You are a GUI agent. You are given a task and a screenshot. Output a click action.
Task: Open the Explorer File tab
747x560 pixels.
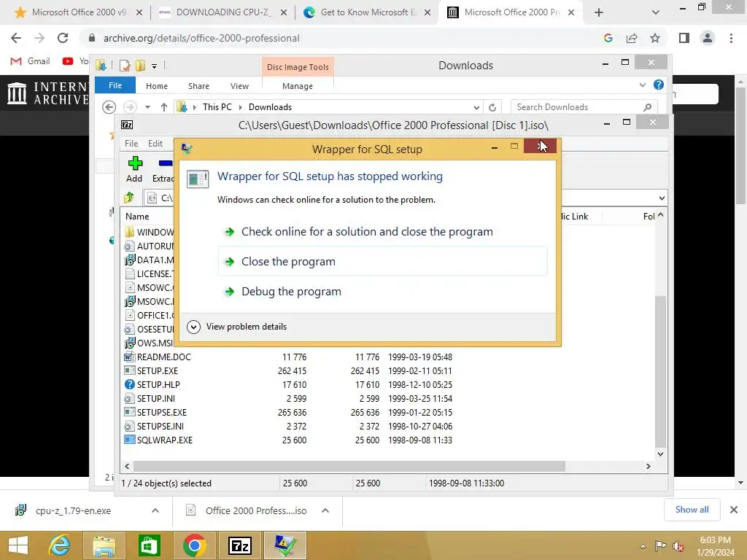coord(115,85)
